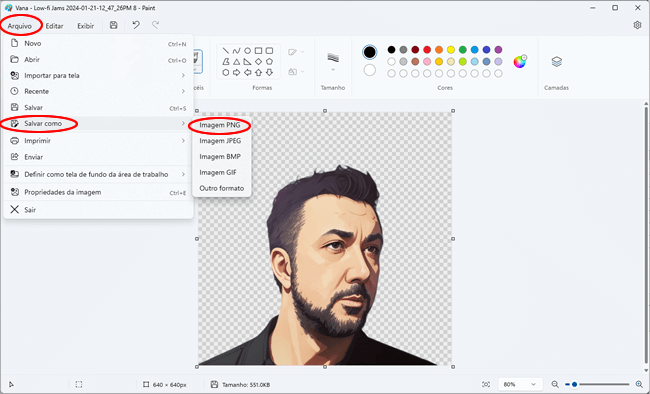Expand the Recente submenu arrow
Image resolution: width=650 pixels, height=394 pixels.
tap(183, 91)
